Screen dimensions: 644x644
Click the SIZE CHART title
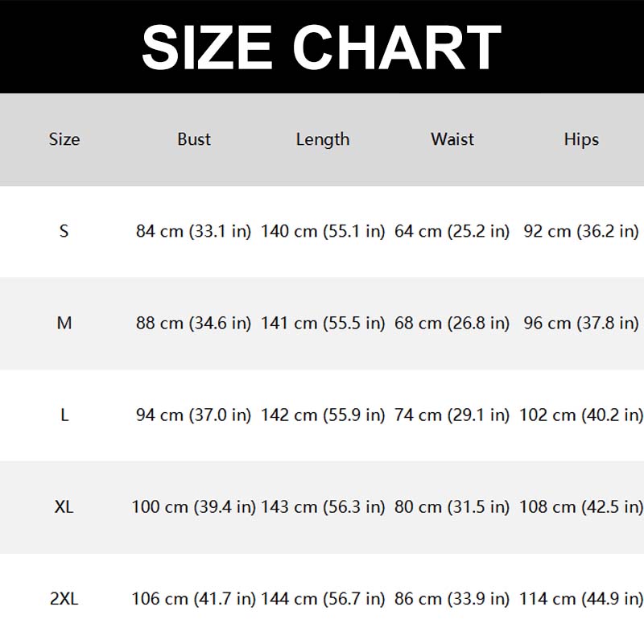pyautogui.click(x=322, y=46)
